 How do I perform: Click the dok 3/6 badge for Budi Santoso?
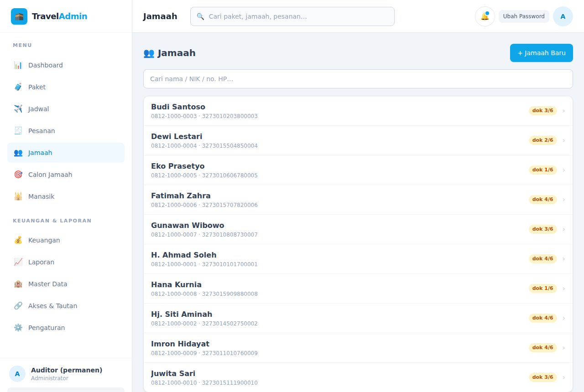coord(543,111)
